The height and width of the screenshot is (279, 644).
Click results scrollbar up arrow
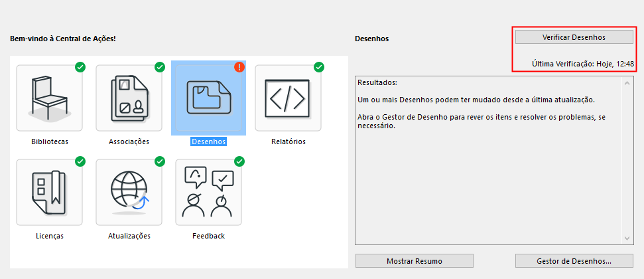pyautogui.click(x=627, y=84)
